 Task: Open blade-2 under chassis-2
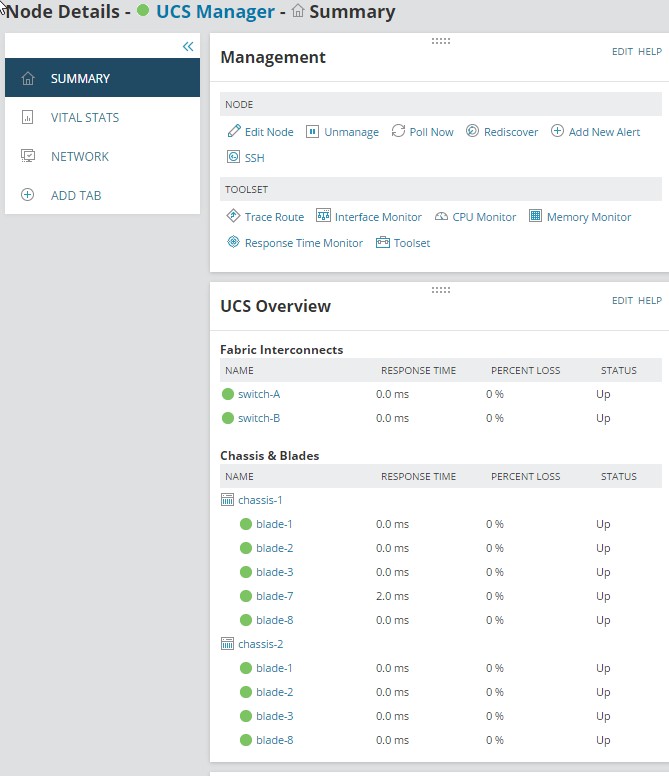point(275,692)
